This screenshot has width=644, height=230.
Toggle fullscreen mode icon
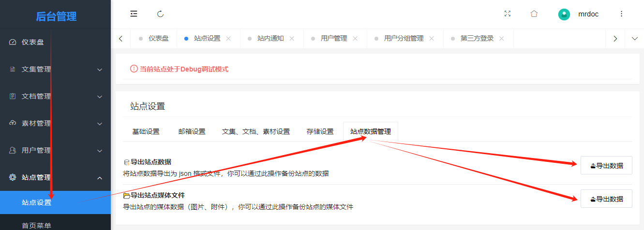click(508, 14)
